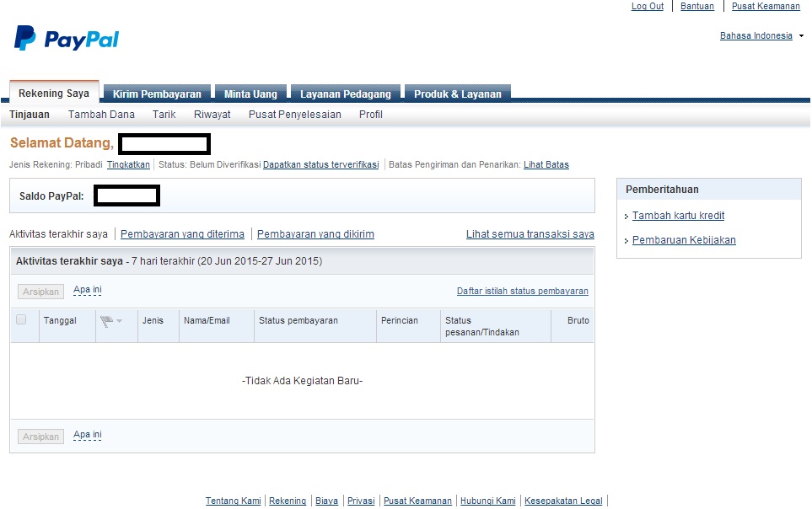
Task: Click the Log Out link
Action: (x=648, y=6)
